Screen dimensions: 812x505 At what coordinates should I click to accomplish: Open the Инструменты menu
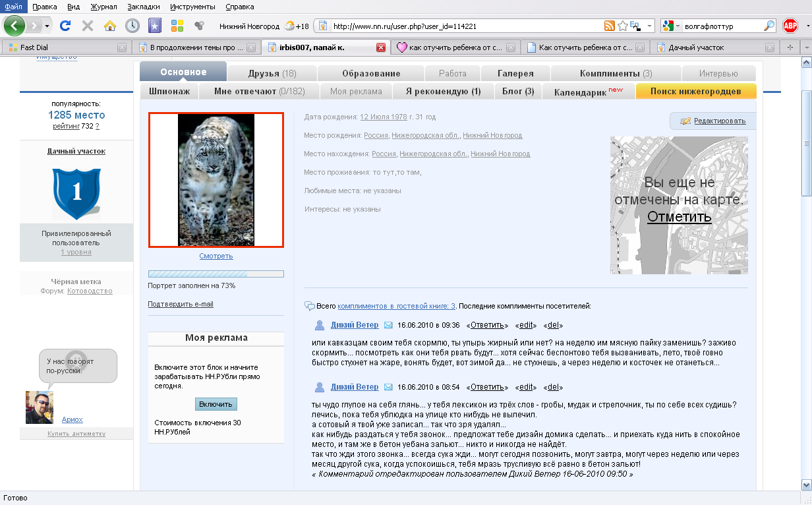(192, 7)
